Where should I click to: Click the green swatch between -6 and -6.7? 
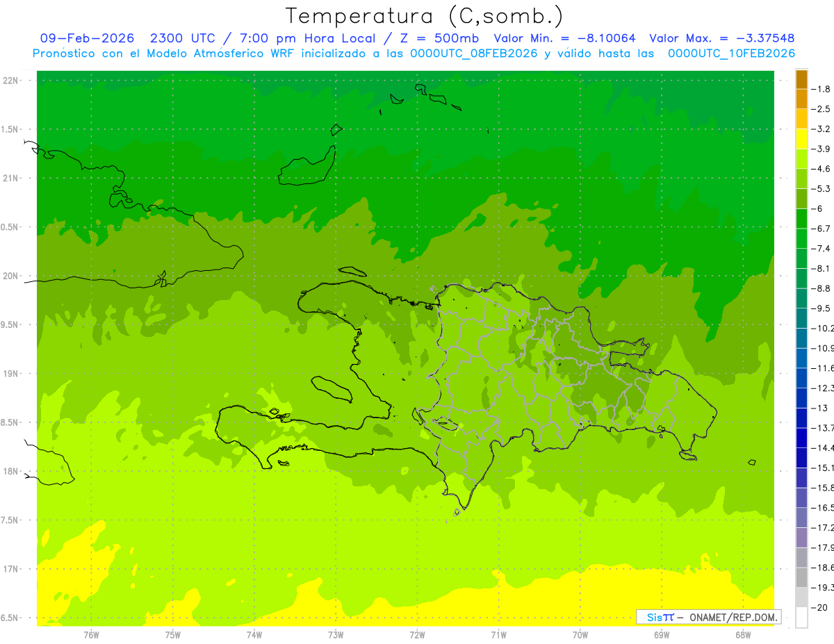801,219
